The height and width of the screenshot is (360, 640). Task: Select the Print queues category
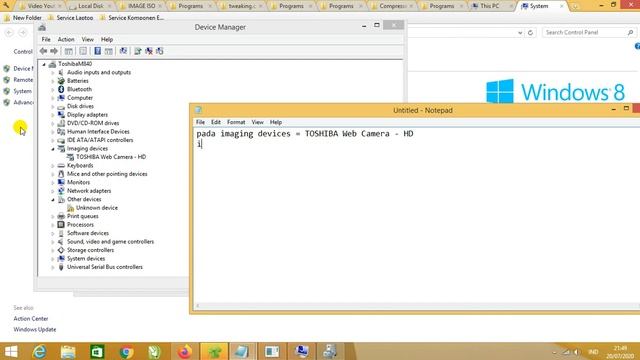(82, 216)
